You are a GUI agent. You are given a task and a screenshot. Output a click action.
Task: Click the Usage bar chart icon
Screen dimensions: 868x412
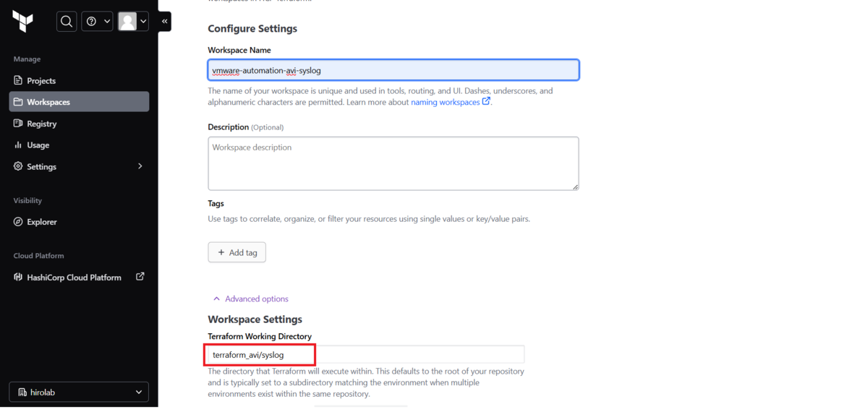(x=18, y=145)
